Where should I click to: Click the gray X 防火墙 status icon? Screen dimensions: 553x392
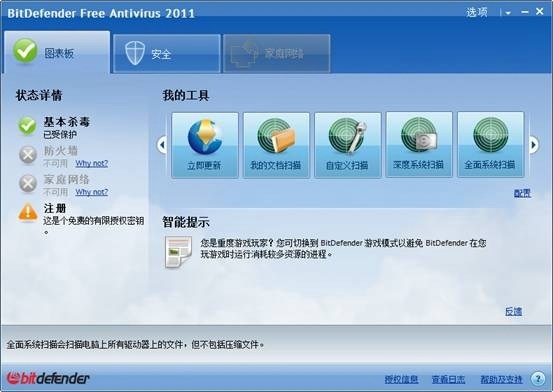(x=28, y=155)
